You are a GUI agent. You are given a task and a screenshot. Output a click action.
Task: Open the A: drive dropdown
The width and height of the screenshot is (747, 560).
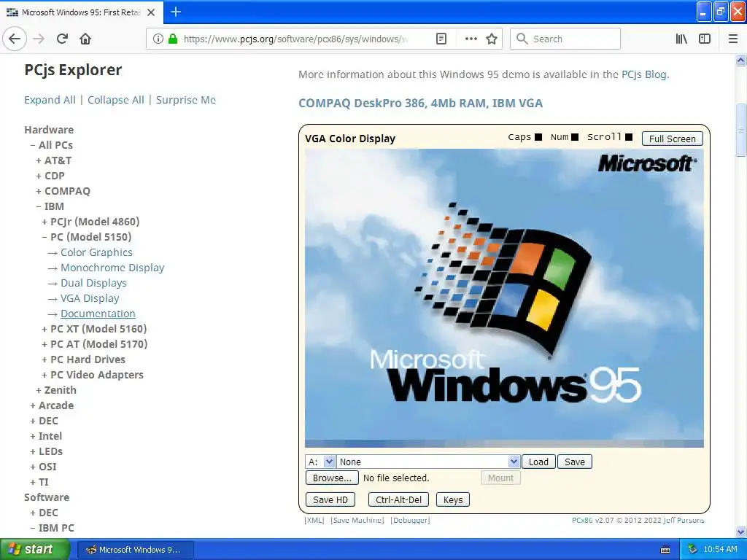tap(320, 462)
